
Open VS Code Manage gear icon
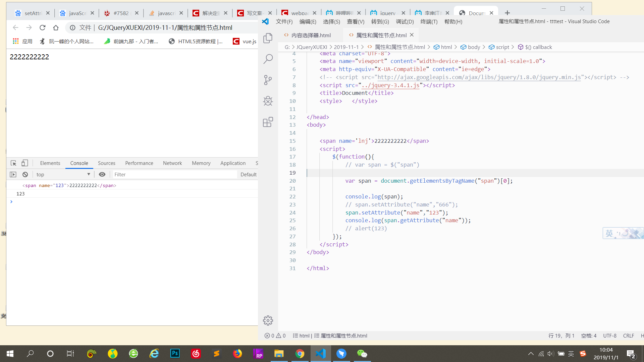tap(268, 320)
